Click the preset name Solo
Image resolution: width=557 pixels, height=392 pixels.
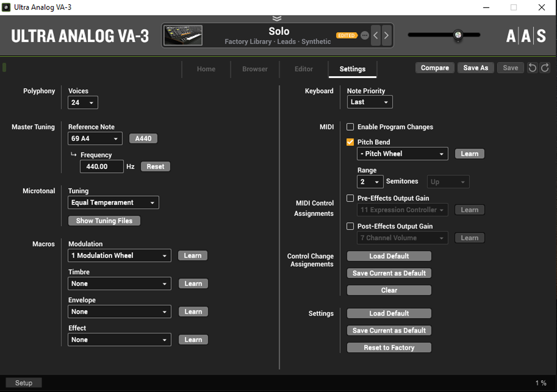pos(279,31)
